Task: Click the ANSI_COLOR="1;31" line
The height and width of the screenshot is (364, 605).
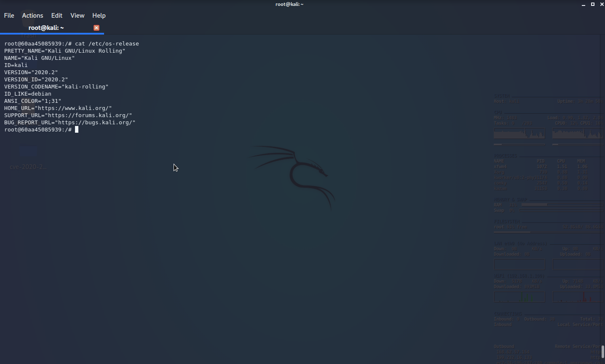Action: pos(33,101)
